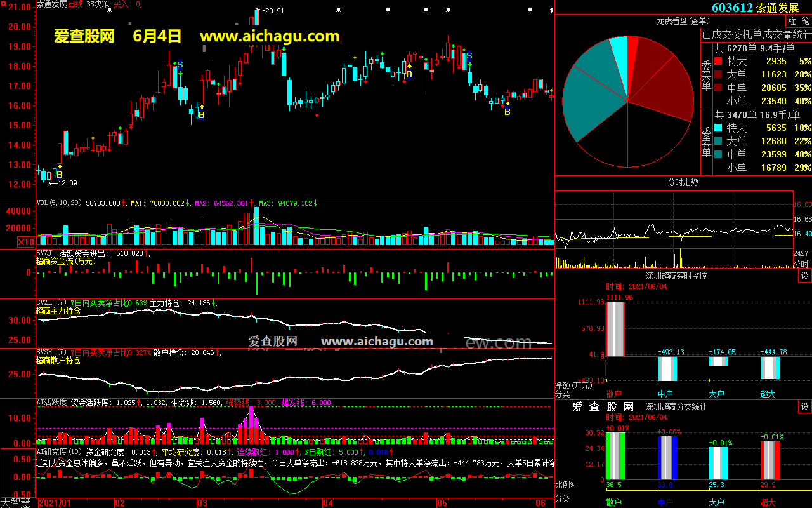Click the 龙虎看盘(逐单) panel title
The image size is (812, 508).
683,21
